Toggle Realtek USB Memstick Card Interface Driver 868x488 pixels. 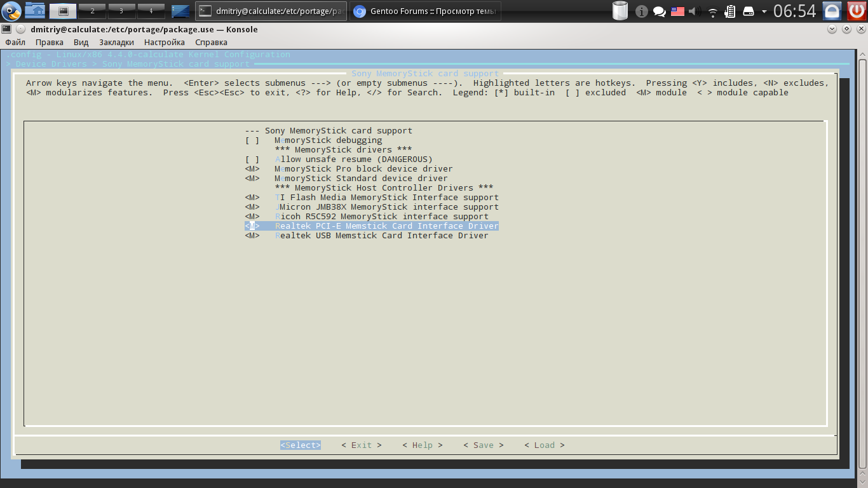(367, 235)
